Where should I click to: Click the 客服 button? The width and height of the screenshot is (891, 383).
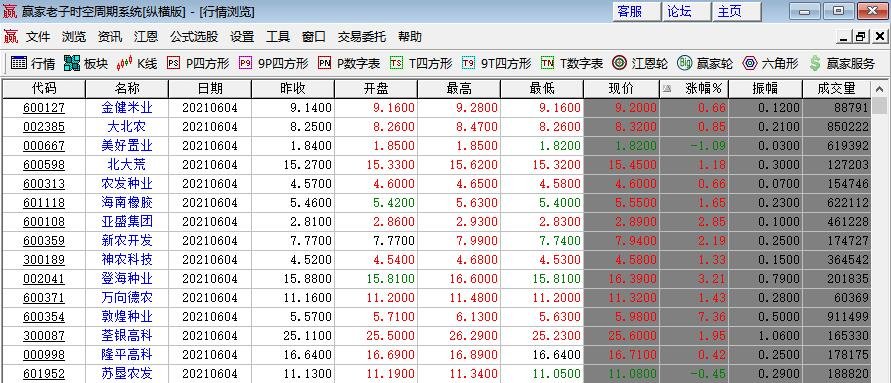coord(636,11)
